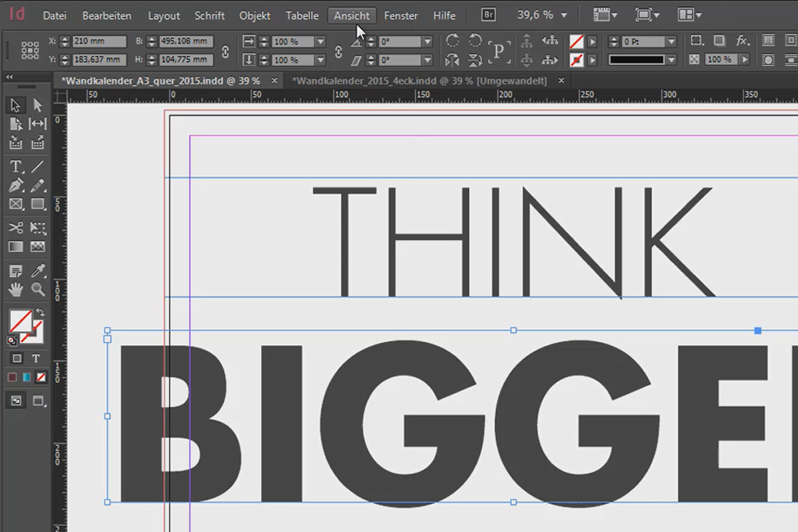
Task: Open Adobe Bridge with the Br icon
Action: click(489, 15)
